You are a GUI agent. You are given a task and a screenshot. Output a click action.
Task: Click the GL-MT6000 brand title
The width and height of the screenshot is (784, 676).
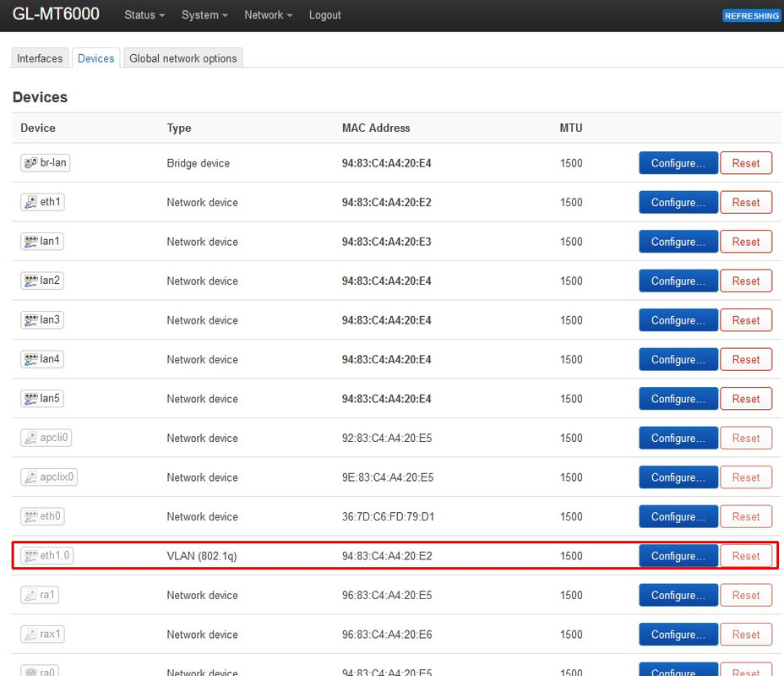tap(56, 14)
